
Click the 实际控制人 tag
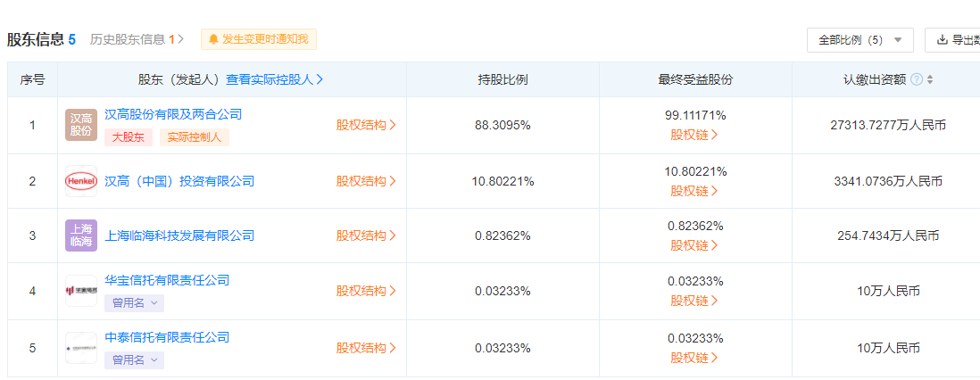195,137
